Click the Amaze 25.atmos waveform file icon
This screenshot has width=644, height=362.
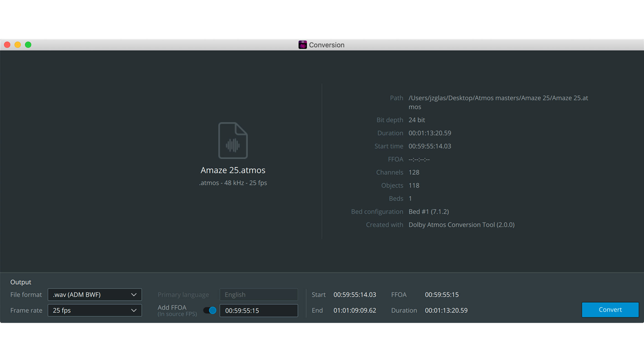coord(233,140)
